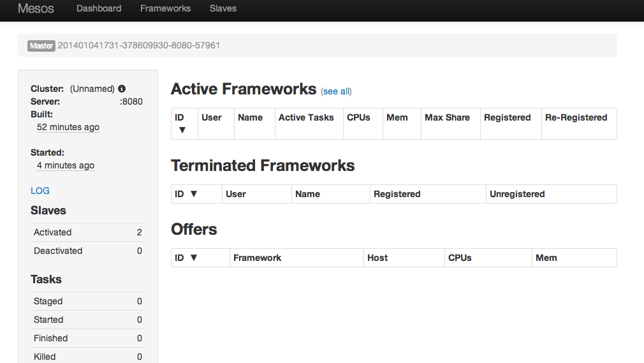The width and height of the screenshot is (644, 363).
Task: Sort Terminated Frameworks by ID arrow
Action: point(194,194)
